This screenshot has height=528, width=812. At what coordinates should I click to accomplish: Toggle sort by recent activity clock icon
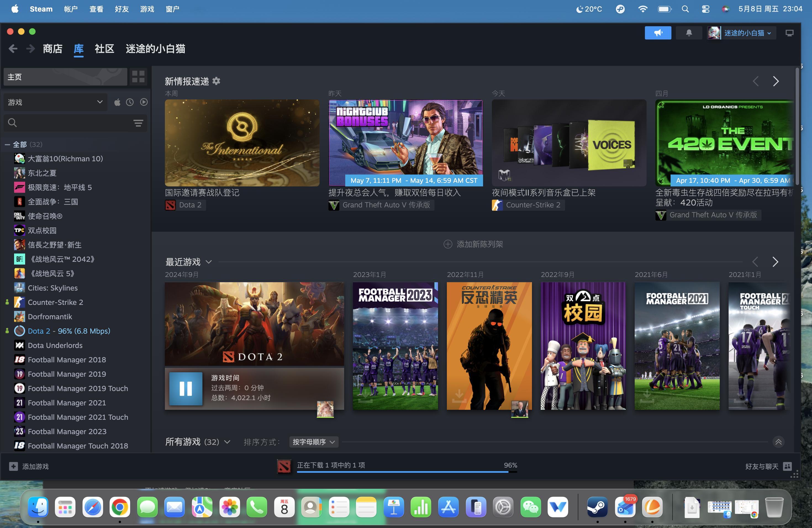(130, 102)
